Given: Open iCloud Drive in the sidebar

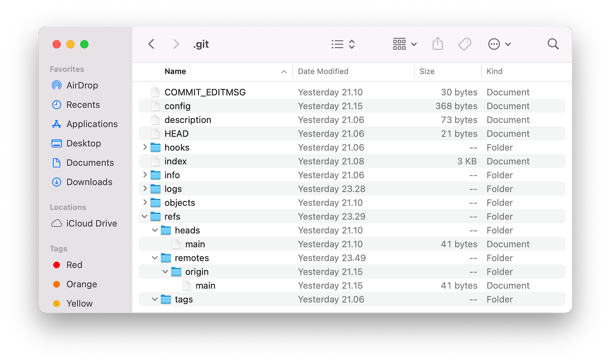Looking at the screenshot, I should [x=84, y=224].
